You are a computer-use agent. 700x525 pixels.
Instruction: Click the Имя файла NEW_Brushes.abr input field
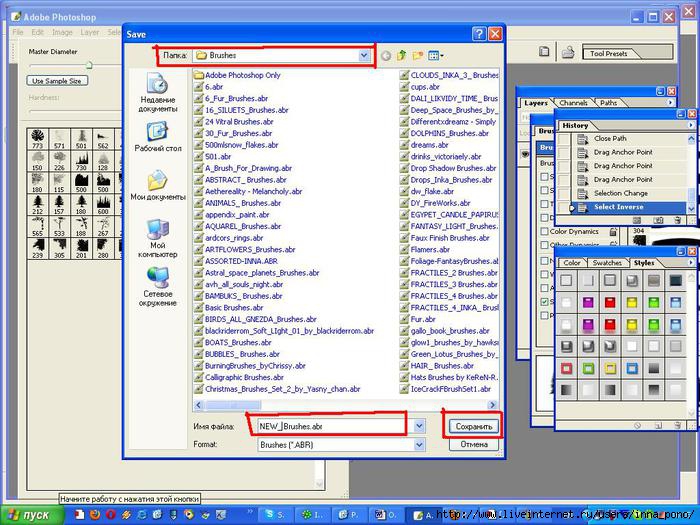pos(332,426)
